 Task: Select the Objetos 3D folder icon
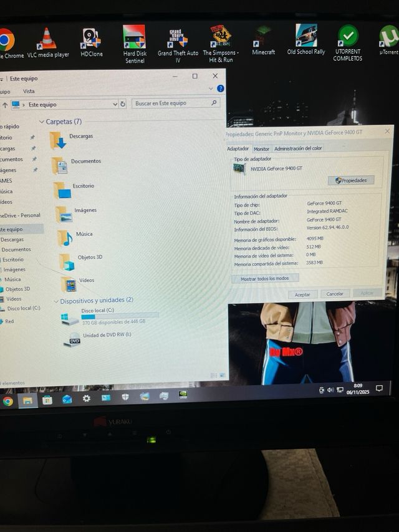tap(67, 261)
